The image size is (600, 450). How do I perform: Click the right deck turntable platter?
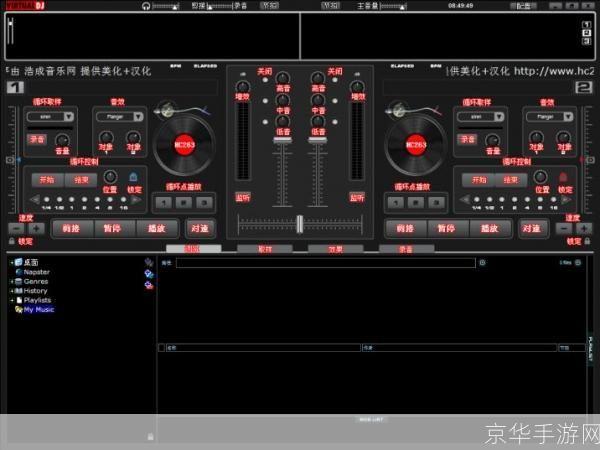(x=416, y=145)
